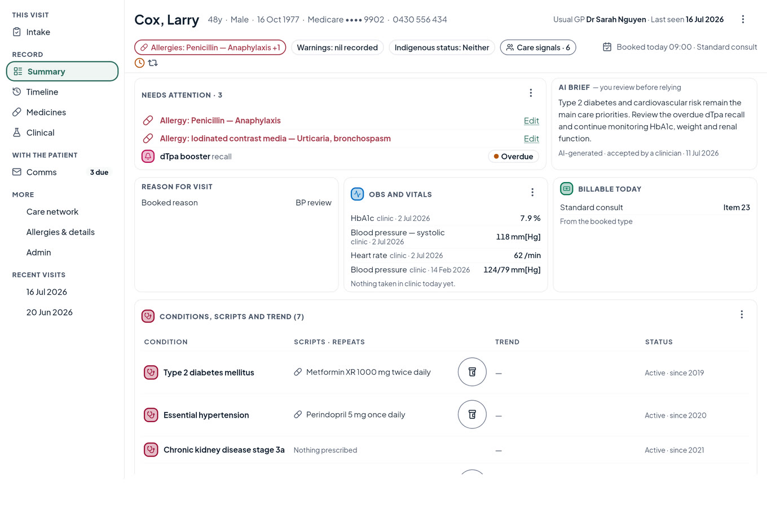Click the Comms envelope icon
The width and height of the screenshot is (767, 532).
[x=17, y=172]
